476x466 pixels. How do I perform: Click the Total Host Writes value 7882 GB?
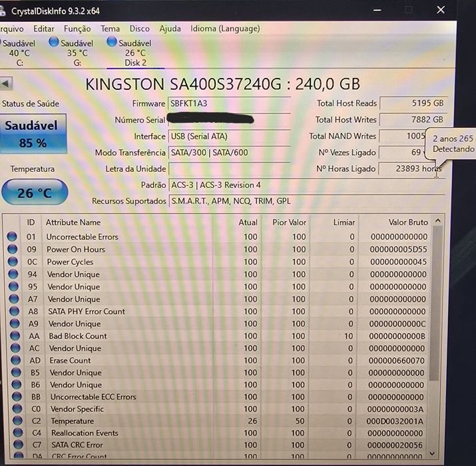(x=413, y=120)
